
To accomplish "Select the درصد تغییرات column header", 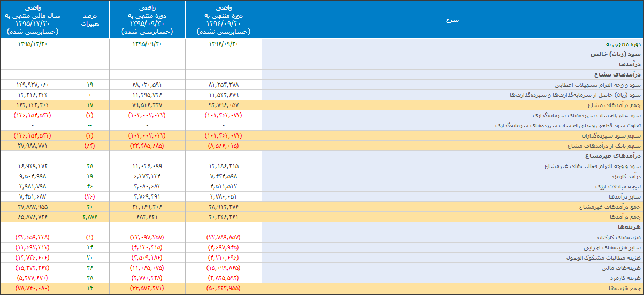I will pyautogui.click(x=90, y=20).
